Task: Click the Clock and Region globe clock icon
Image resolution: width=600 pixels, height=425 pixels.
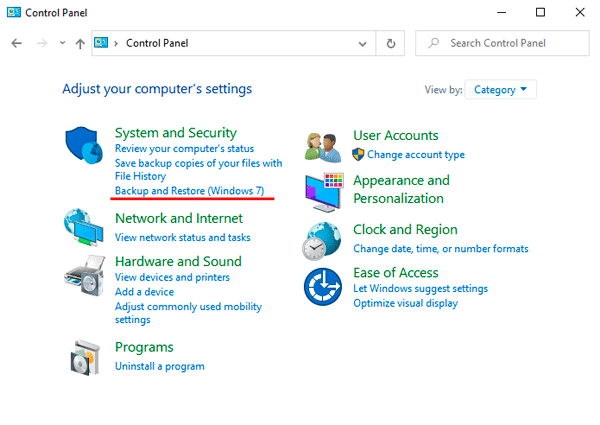Action: [322, 241]
